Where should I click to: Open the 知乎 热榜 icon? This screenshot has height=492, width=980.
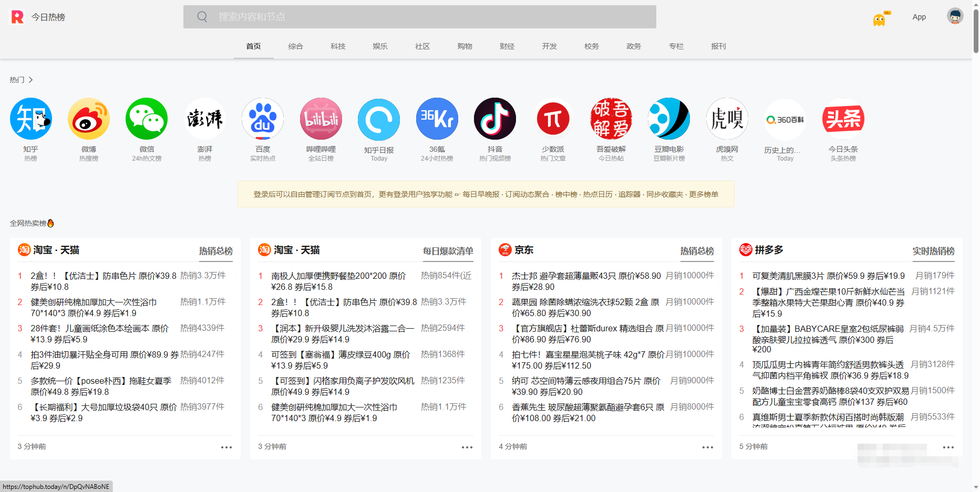click(31, 119)
